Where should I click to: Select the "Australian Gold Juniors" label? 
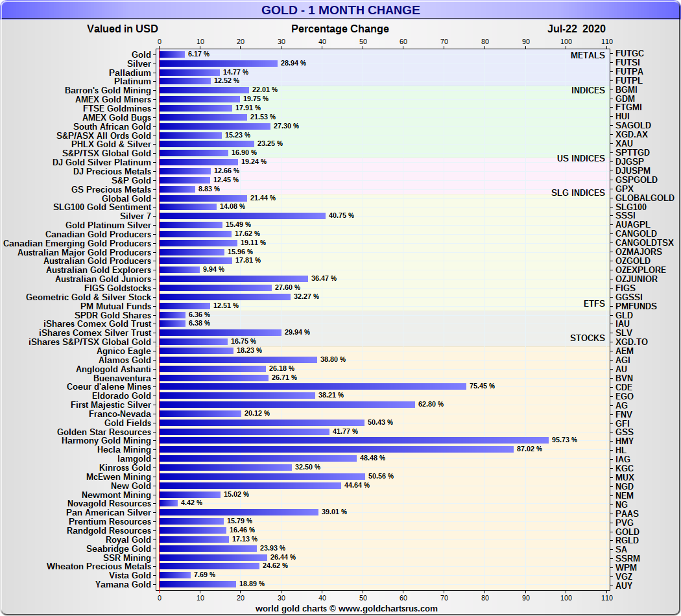click(x=103, y=279)
